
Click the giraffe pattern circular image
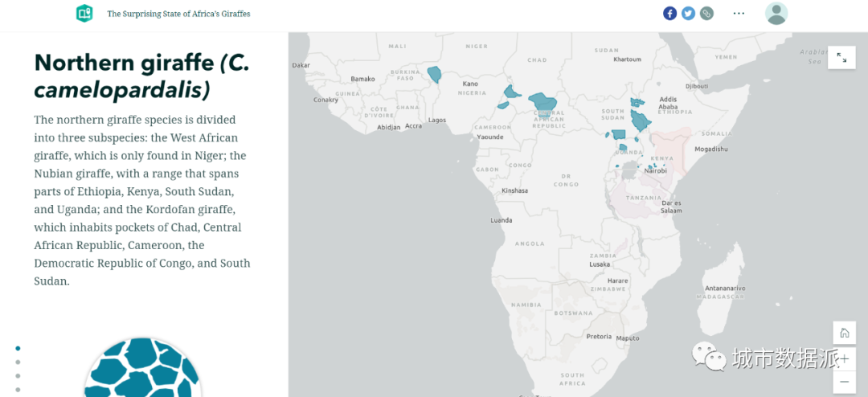pyautogui.click(x=143, y=367)
